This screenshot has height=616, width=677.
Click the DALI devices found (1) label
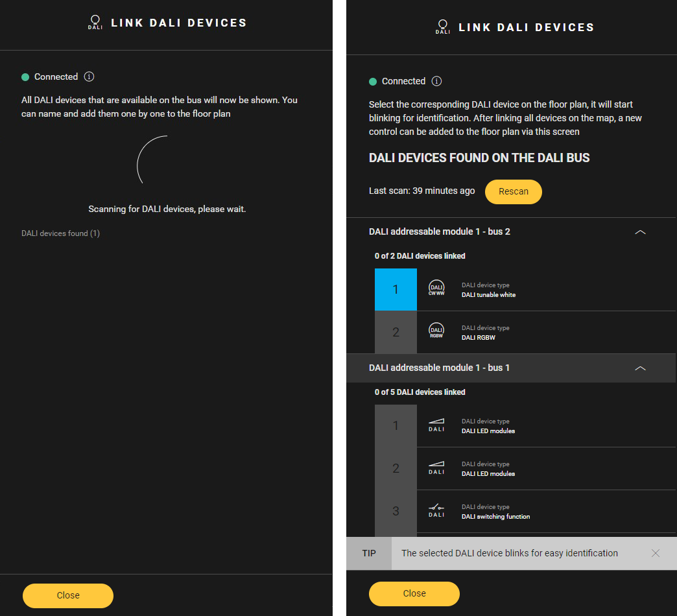tap(60, 233)
